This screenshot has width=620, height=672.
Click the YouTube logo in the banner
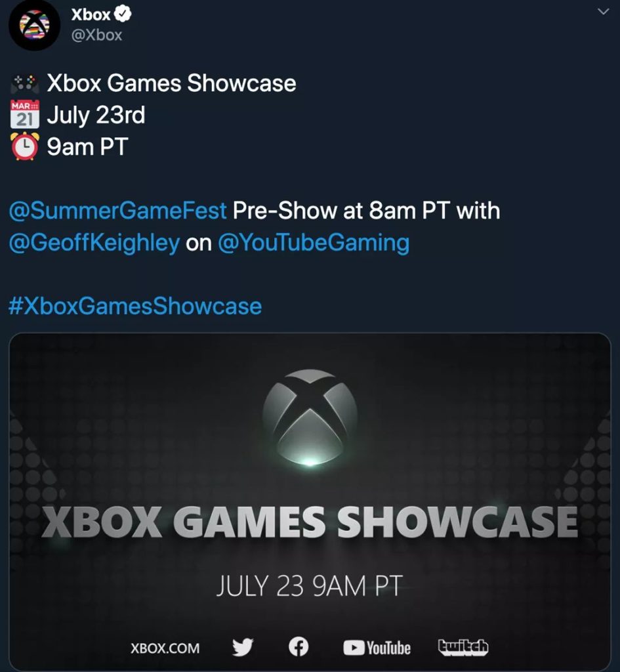(x=377, y=648)
